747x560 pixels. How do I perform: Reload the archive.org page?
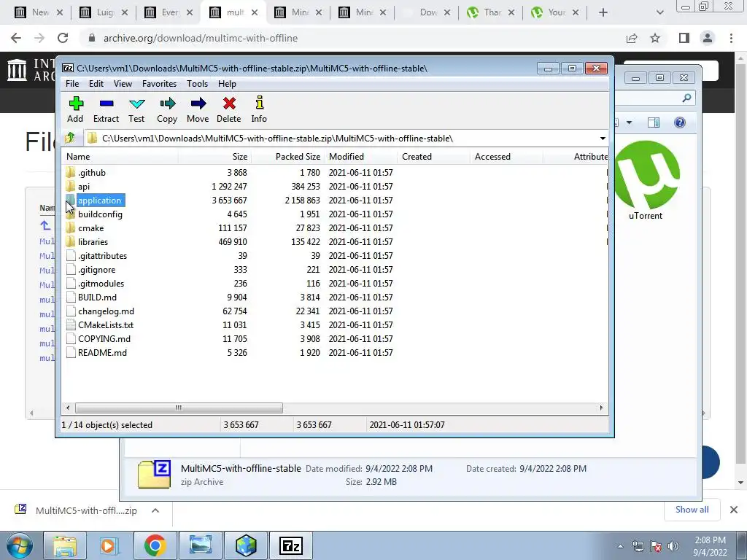(x=63, y=38)
